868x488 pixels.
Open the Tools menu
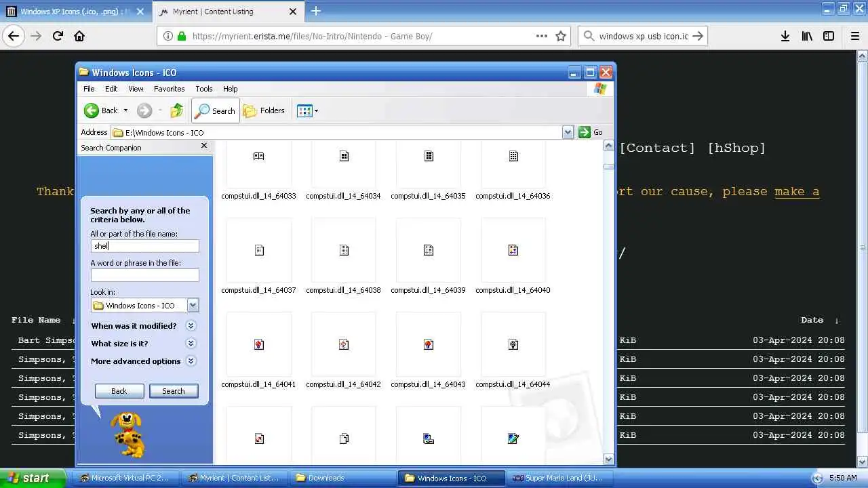coord(203,89)
